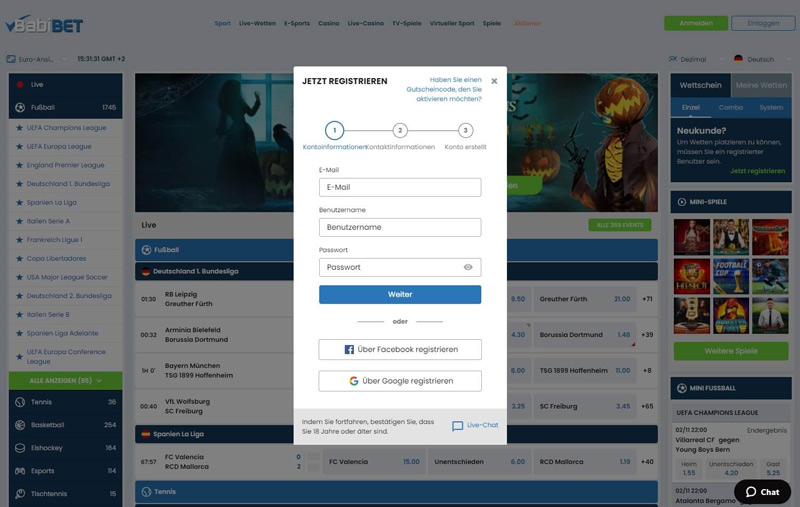Click the Einloggen button
This screenshot has width=800, height=507.
coord(763,23)
